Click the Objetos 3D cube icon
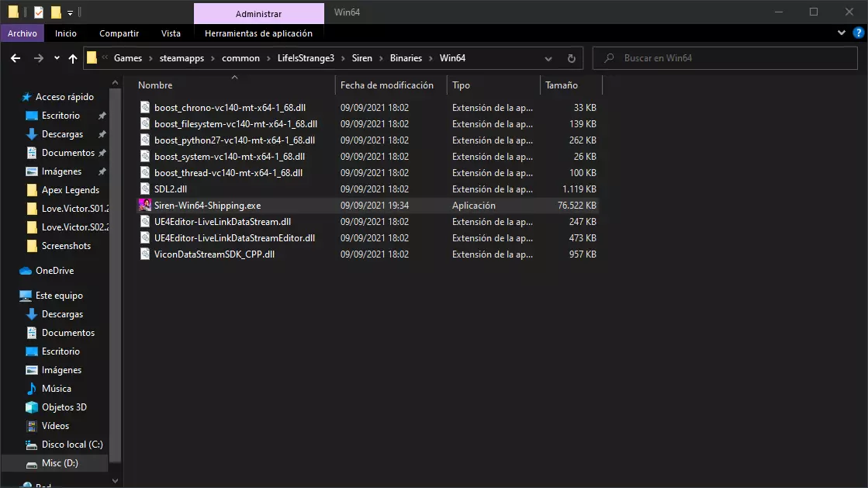The width and height of the screenshot is (868, 488). [x=31, y=407]
